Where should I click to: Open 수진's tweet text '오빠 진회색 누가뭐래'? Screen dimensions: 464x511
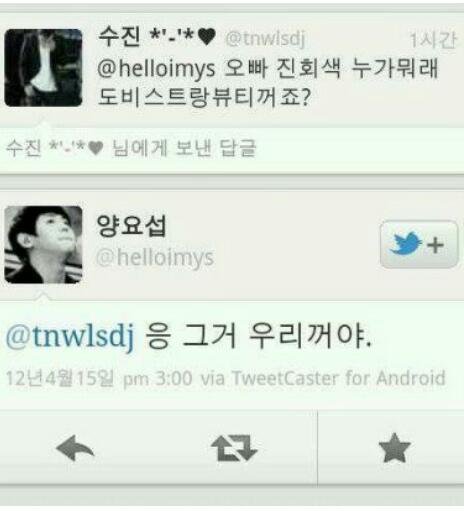tap(331, 68)
